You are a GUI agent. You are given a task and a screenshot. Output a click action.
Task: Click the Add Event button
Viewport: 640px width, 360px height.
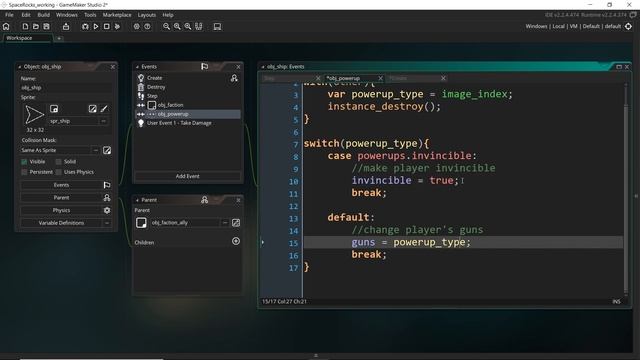[188, 176]
